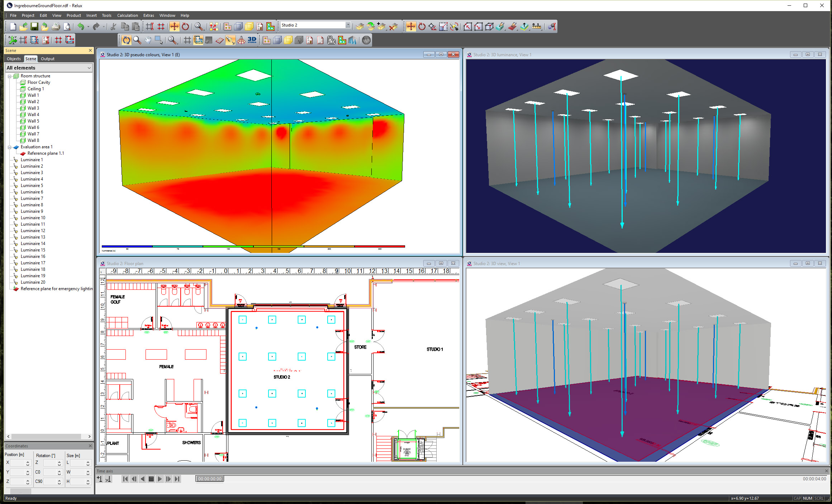This screenshot has height=504, width=832.
Task: Open the Calculation menu
Action: coord(127,15)
